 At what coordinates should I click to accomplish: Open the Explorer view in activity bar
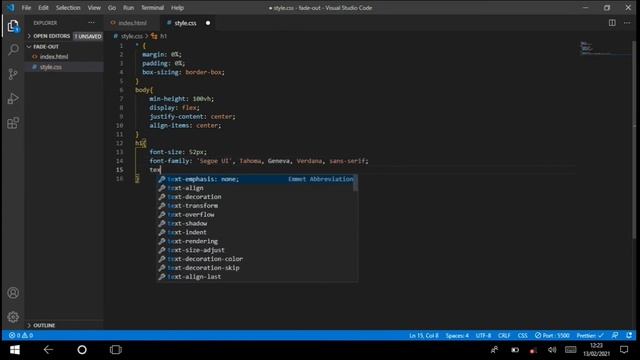pos(13,27)
